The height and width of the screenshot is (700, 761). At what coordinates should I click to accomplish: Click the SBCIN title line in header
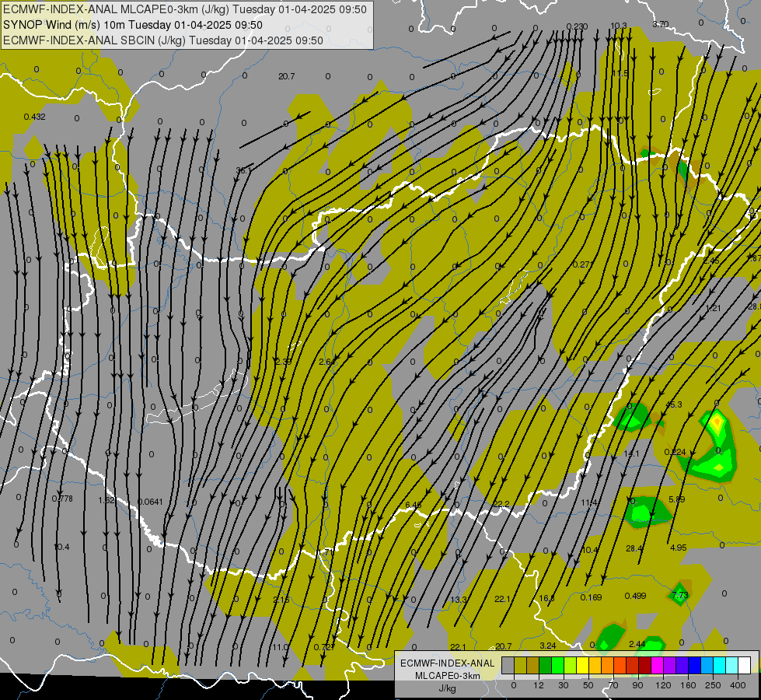pos(163,40)
